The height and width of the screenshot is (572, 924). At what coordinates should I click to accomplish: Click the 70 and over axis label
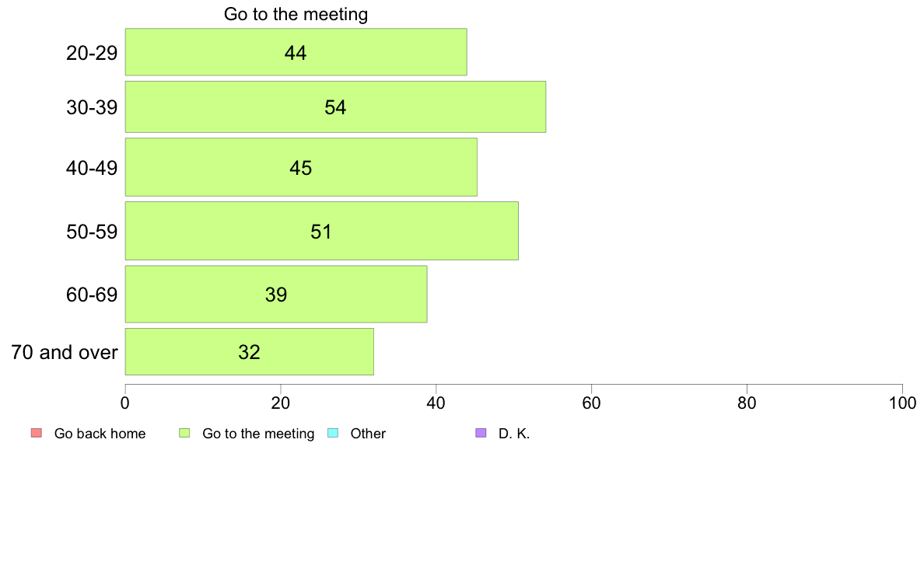(x=65, y=352)
